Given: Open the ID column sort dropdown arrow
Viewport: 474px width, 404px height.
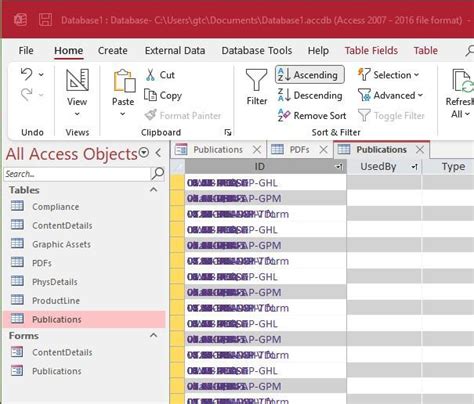Looking at the screenshot, I should [x=339, y=167].
